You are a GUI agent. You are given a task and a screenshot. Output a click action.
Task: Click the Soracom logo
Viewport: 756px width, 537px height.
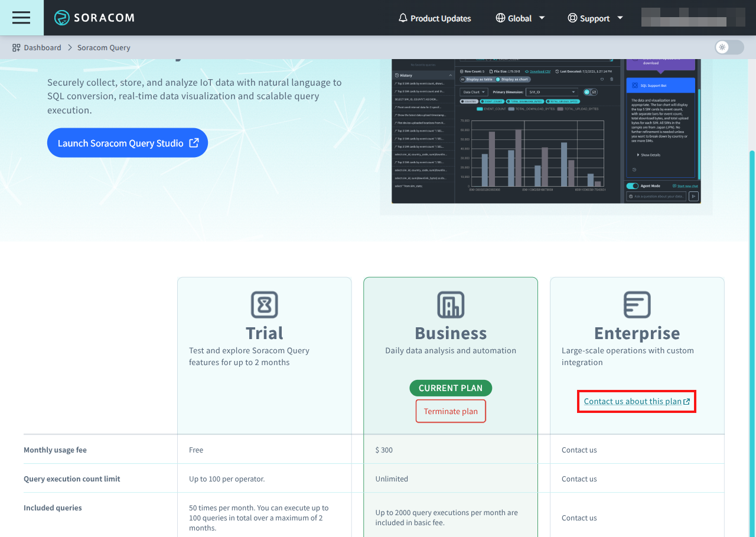click(x=94, y=18)
